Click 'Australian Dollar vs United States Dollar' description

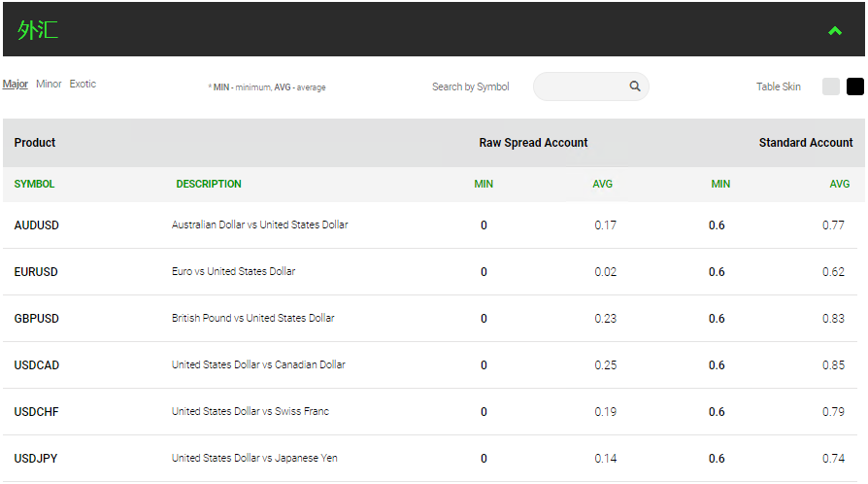pos(259,225)
